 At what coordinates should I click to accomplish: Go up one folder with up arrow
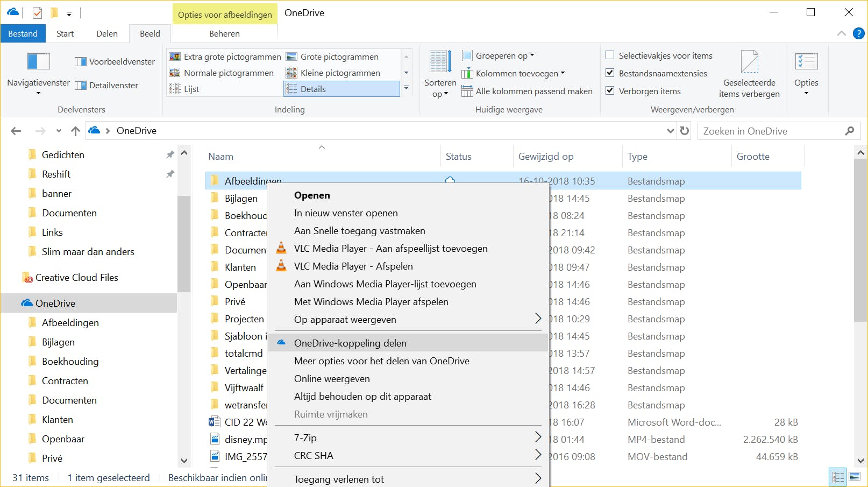pos(75,131)
